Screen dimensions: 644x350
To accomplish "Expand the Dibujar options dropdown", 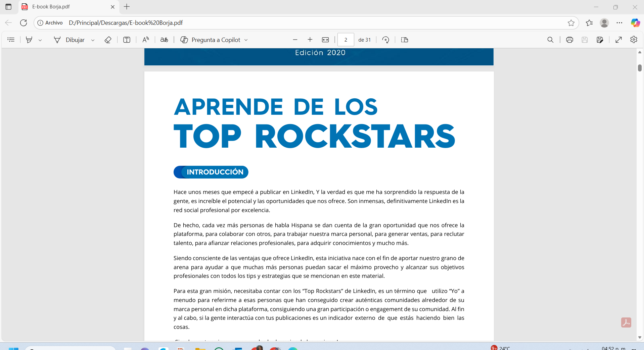I will pyautogui.click(x=93, y=40).
